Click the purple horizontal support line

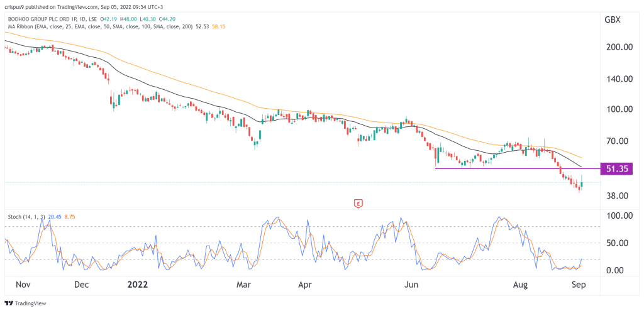tap(517, 168)
